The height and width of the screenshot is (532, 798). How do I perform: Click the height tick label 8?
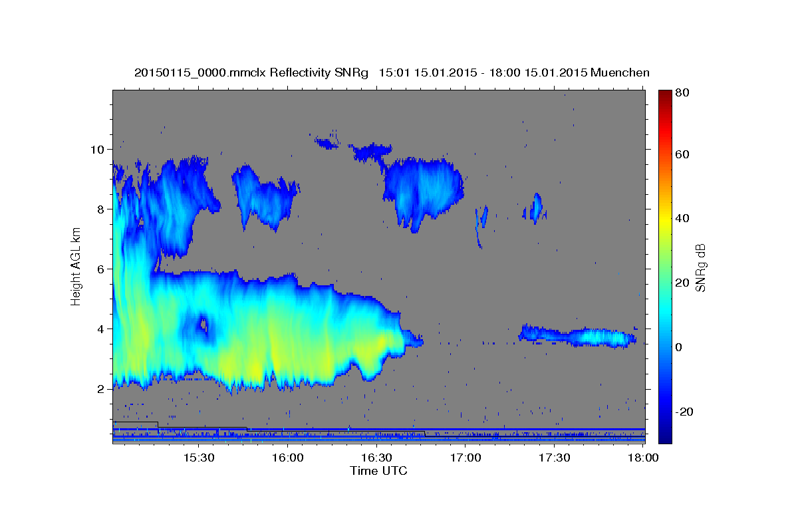101,209
